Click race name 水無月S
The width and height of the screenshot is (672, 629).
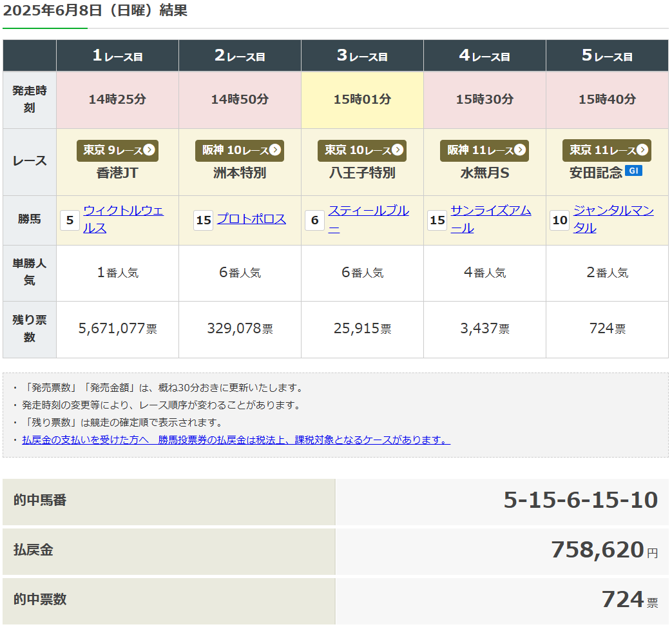[x=485, y=173]
